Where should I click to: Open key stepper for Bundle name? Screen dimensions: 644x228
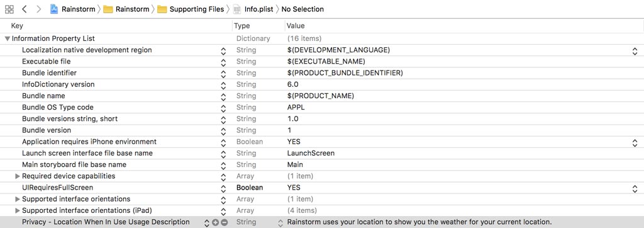pyautogui.click(x=223, y=97)
